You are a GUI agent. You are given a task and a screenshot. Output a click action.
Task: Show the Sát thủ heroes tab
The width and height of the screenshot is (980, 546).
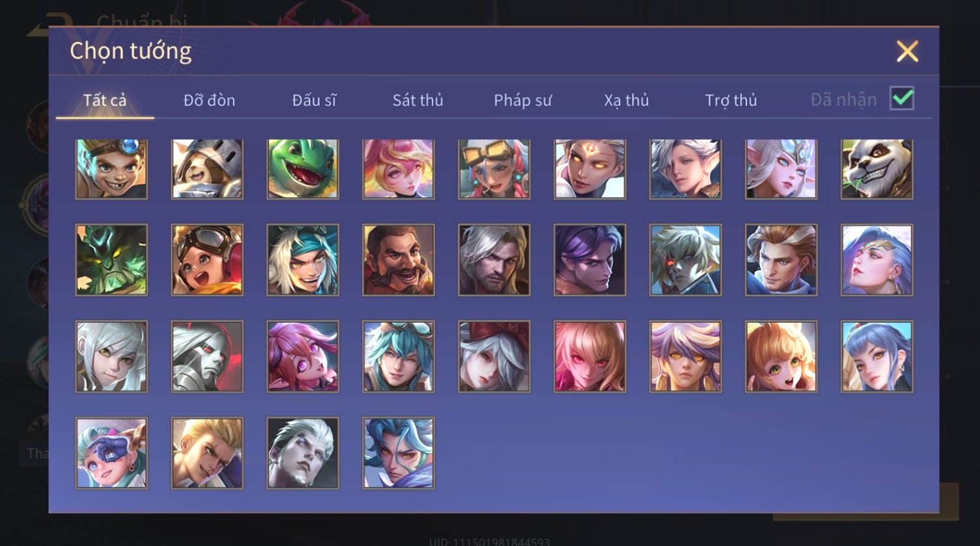tap(418, 100)
